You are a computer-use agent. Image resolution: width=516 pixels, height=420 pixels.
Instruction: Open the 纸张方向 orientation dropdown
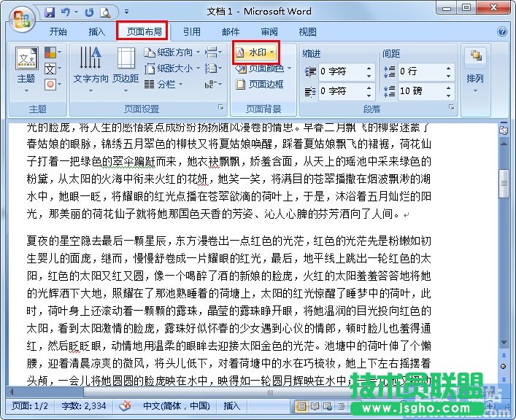tap(172, 52)
